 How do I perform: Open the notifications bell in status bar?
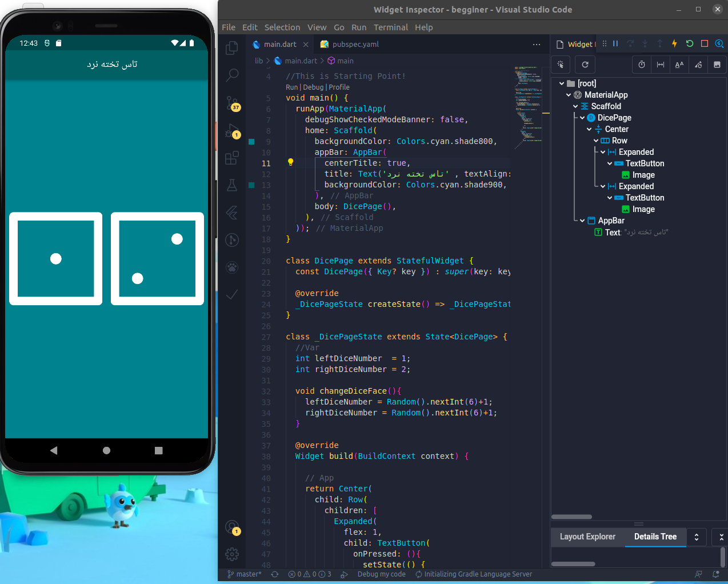coord(716,574)
